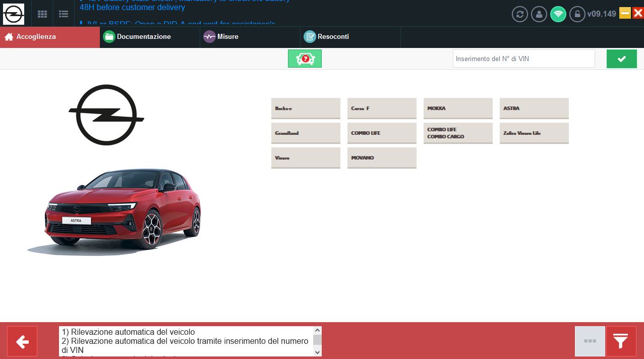Select the Zafira Vivaro Life model
Image resolution: width=644 pixels, height=359 pixels.
pos(534,133)
